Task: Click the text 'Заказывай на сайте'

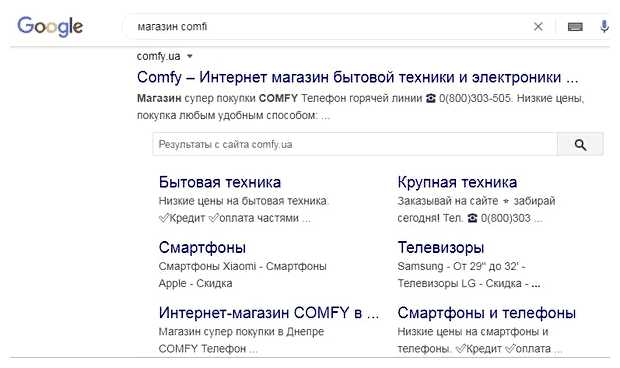Action: [x=448, y=201]
